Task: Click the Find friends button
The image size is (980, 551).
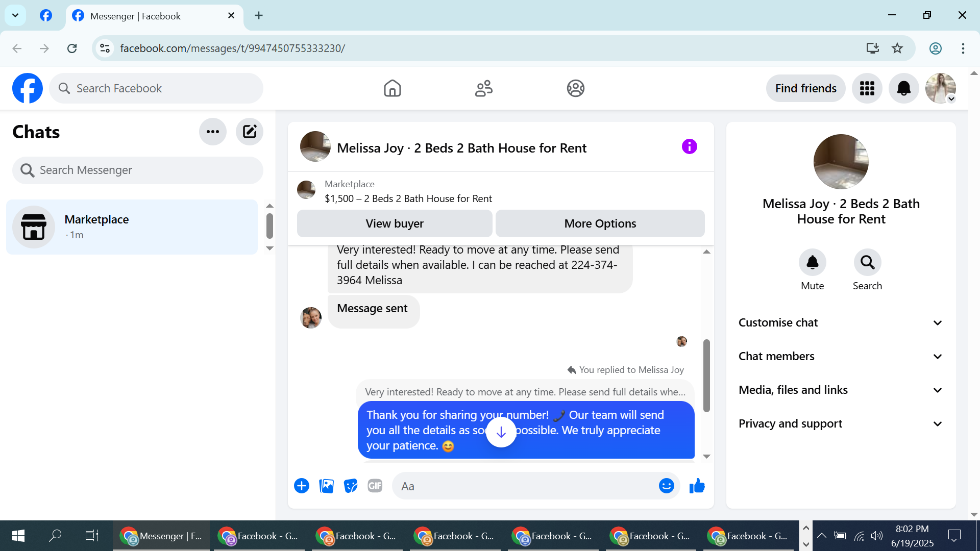Action: click(x=806, y=88)
